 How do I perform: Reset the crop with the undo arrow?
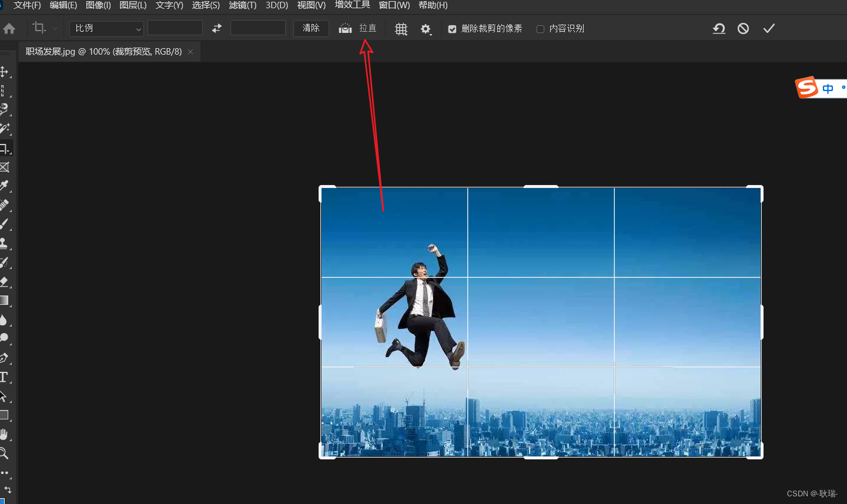tap(719, 28)
